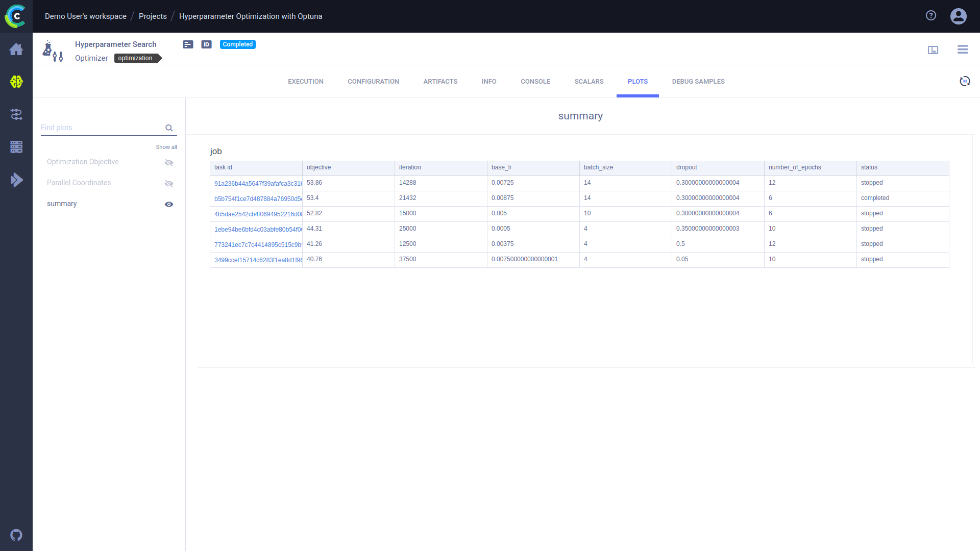The image size is (980, 551).
Task: Open Projects brain icon in sidebar
Action: [x=16, y=82]
